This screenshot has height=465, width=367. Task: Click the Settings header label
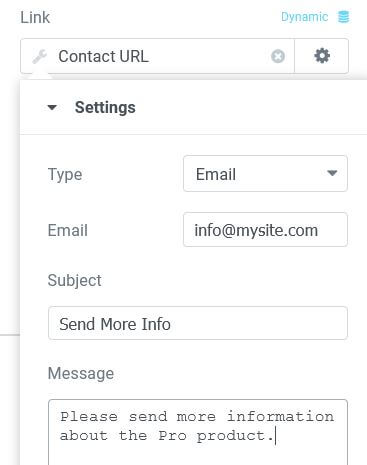point(105,107)
